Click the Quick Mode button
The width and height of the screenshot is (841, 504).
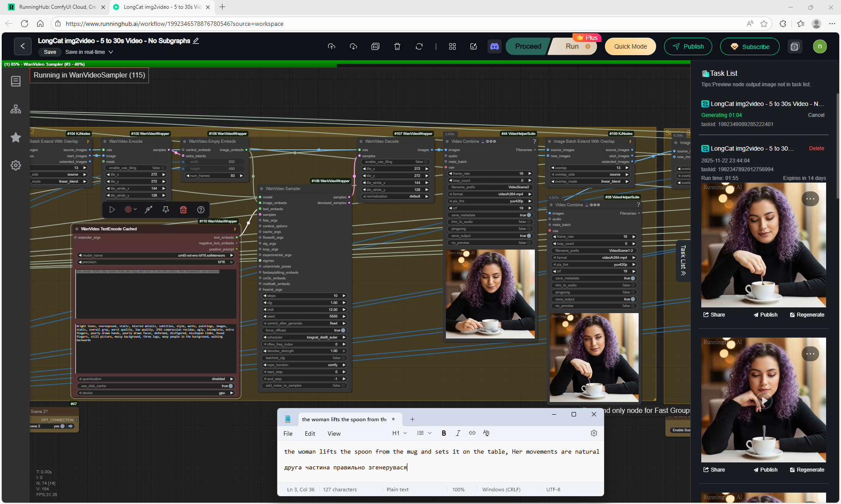tap(630, 46)
